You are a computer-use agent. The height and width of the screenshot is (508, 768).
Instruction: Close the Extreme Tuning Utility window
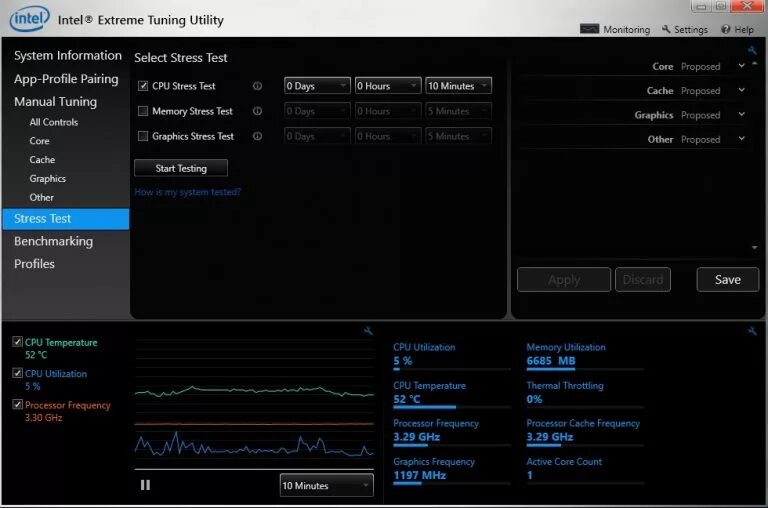[x=747, y=6]
